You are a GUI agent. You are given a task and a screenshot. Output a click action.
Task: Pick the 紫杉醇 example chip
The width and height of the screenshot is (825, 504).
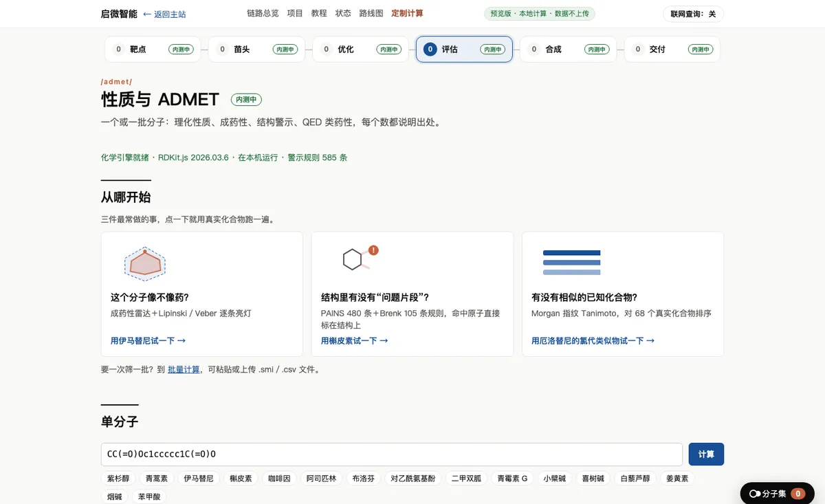(x=118, y=479)
